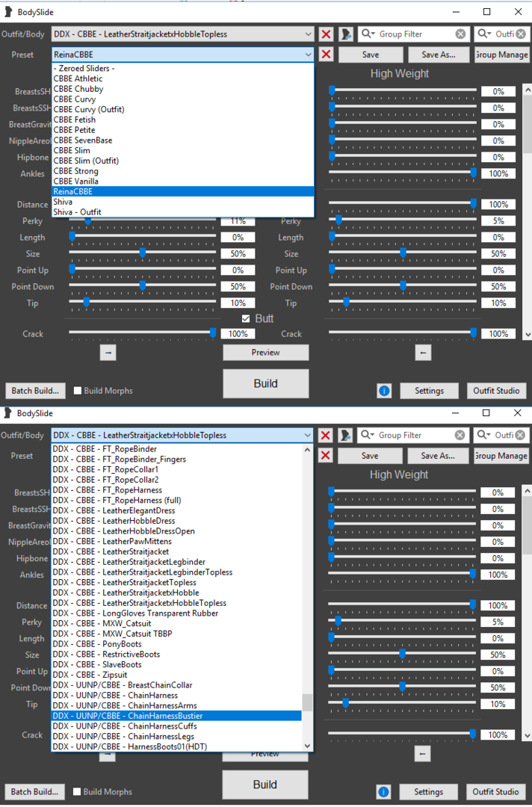Pick the Shiva - Outfit preset
The image size is (532, 807).
[182, 212]
